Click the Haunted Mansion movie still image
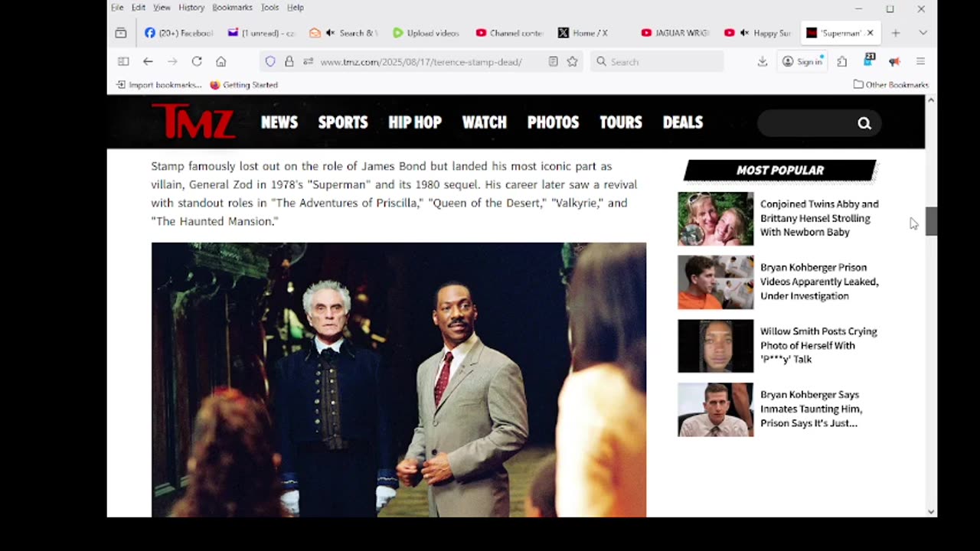 click(x=399, y=380)
